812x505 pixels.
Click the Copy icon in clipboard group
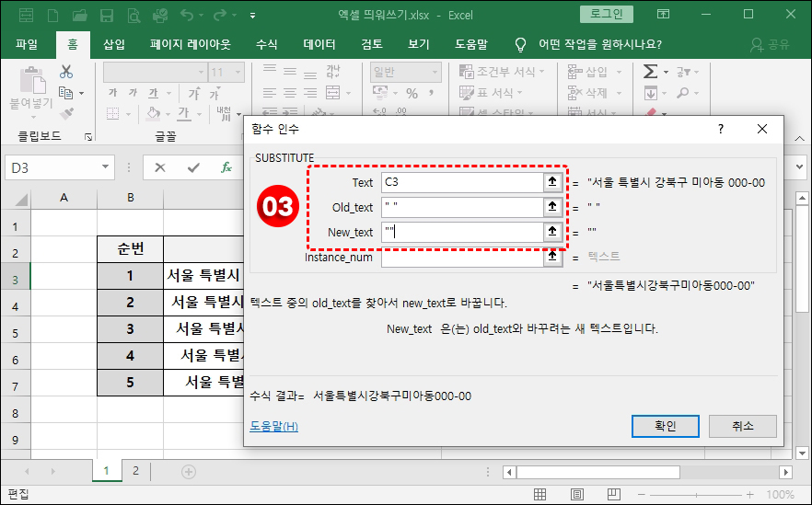(x=65, y=93)
